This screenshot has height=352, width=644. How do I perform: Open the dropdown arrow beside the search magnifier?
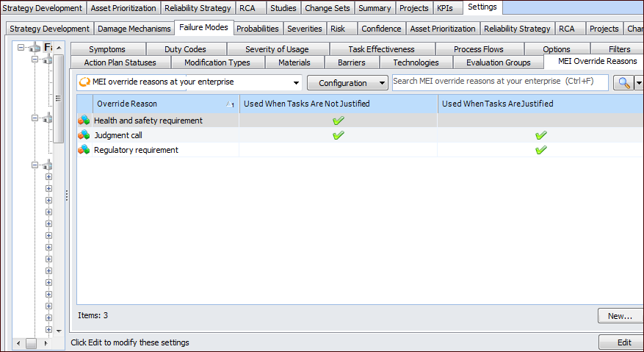(639, 82)
